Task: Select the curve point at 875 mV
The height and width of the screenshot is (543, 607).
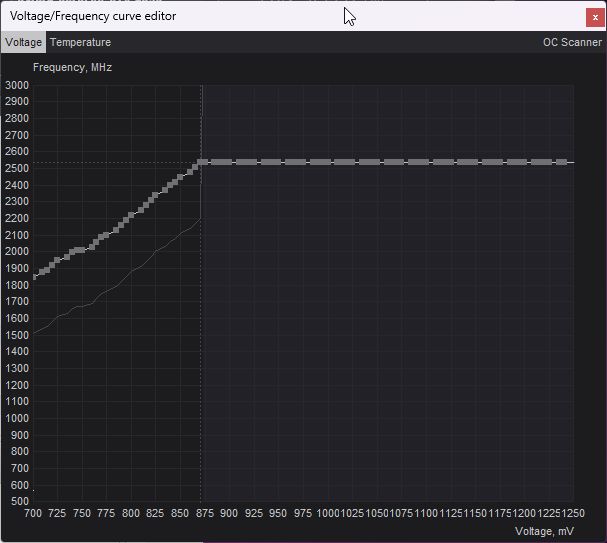Action: pos(205,162)
